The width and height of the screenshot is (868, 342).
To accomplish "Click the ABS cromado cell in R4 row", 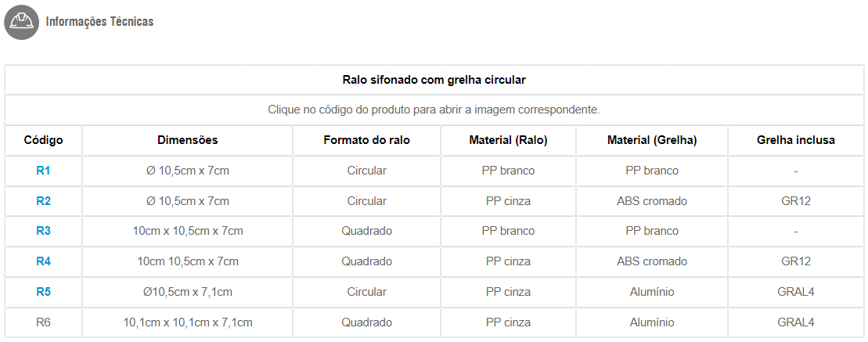I will pos(652,261).
